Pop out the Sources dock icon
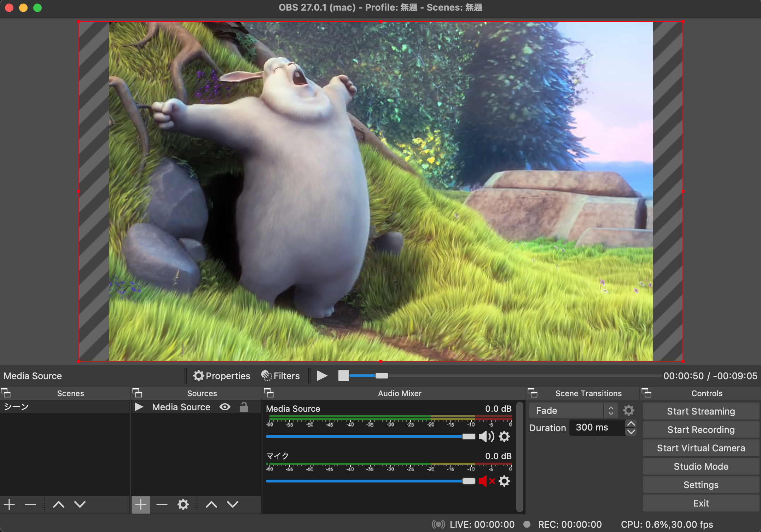This screenshot has width=761, height=532. click(x=137, y=393)
